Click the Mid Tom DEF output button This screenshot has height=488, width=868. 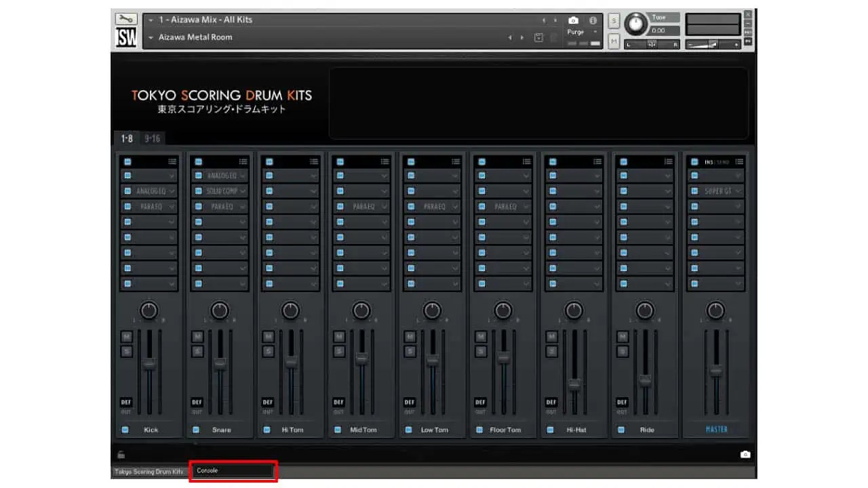coord(338,402)
